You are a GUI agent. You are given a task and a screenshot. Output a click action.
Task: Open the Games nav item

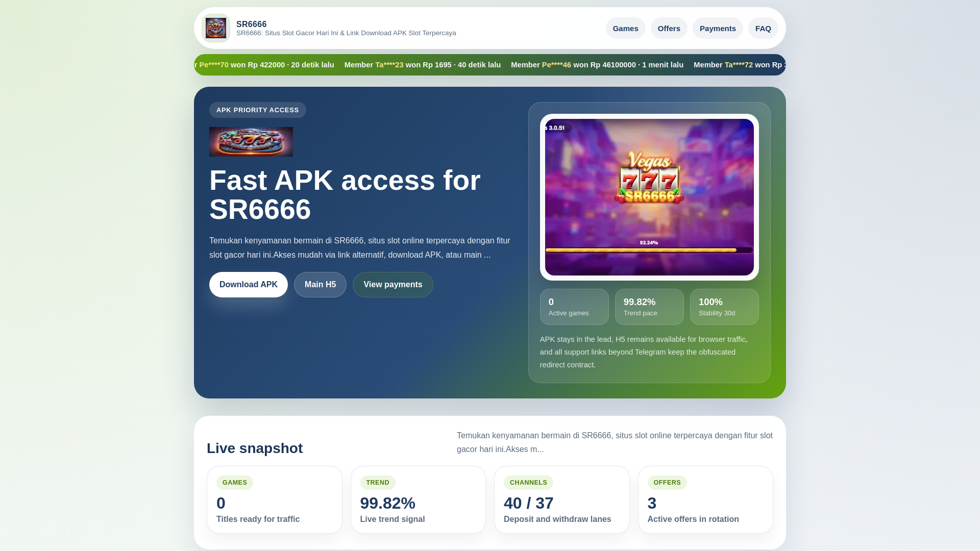625,28
